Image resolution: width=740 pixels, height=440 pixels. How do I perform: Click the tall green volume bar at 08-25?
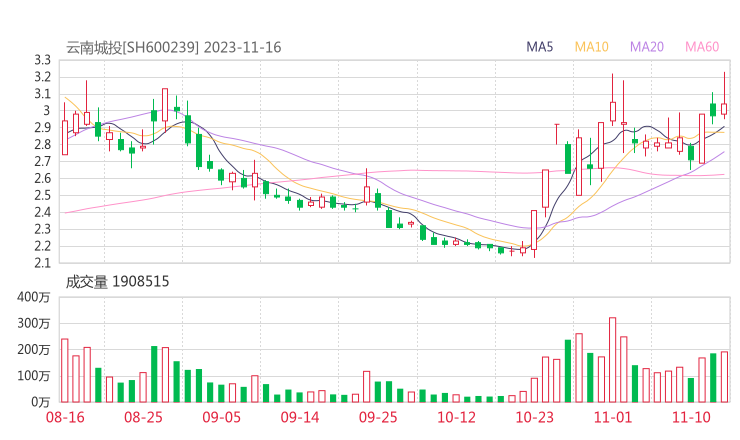click(x=154, y=374)
